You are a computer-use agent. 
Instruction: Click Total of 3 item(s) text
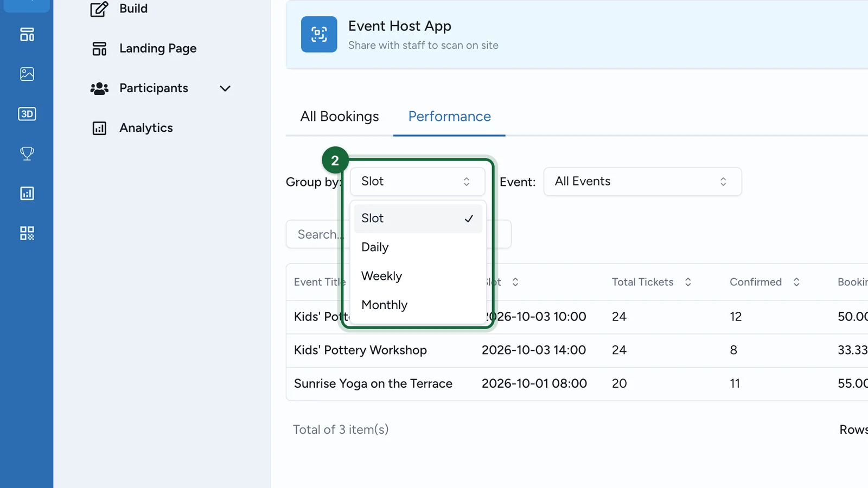(341, 429)
